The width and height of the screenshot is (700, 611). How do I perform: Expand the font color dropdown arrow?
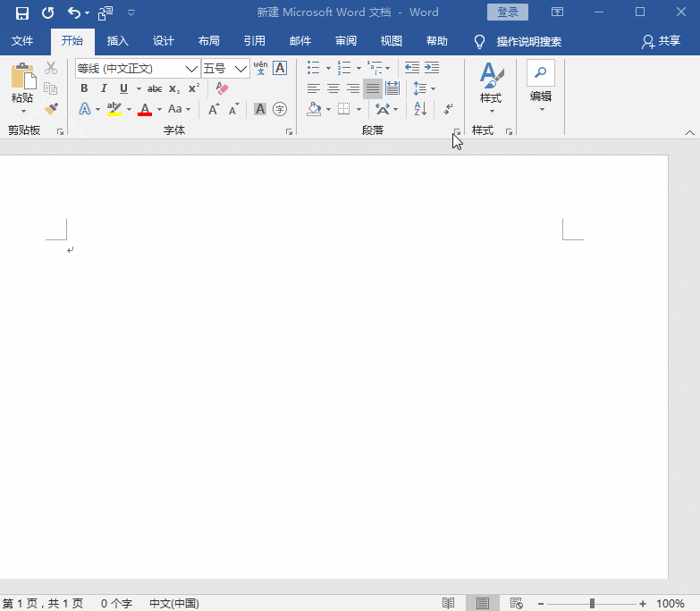[x=160, y=110]
